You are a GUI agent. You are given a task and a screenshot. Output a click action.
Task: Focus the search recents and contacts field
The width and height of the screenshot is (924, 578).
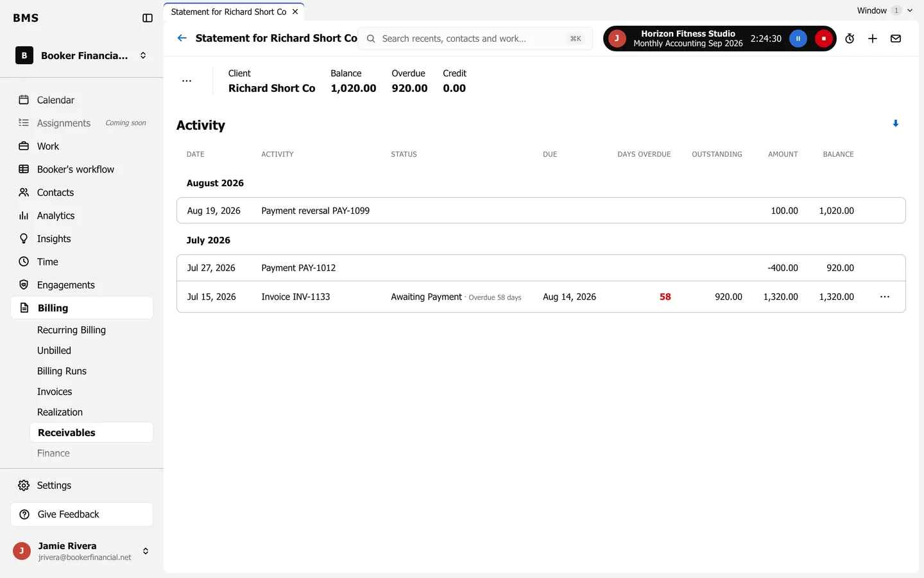pos(475,39)
